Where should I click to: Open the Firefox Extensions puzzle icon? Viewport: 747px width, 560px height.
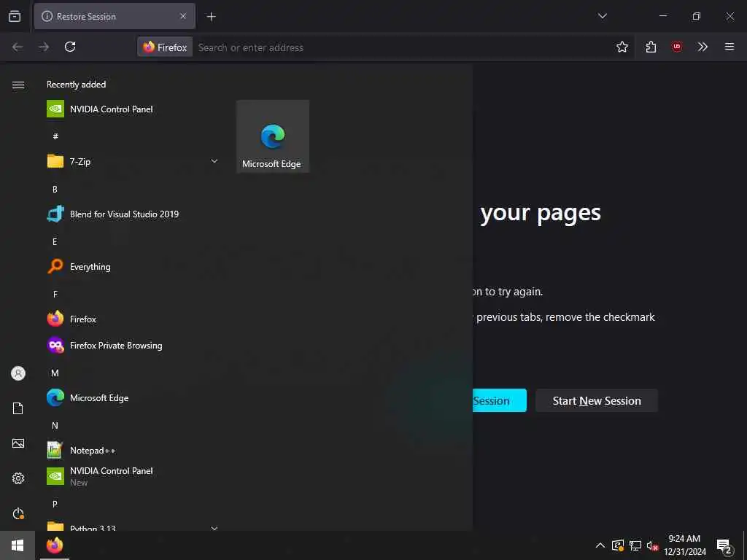tap(651, 47)
